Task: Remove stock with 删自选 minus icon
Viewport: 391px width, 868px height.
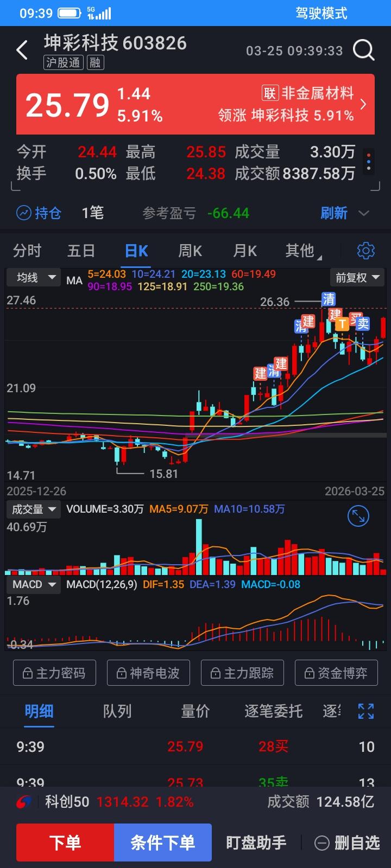Action: click(322, 843)
